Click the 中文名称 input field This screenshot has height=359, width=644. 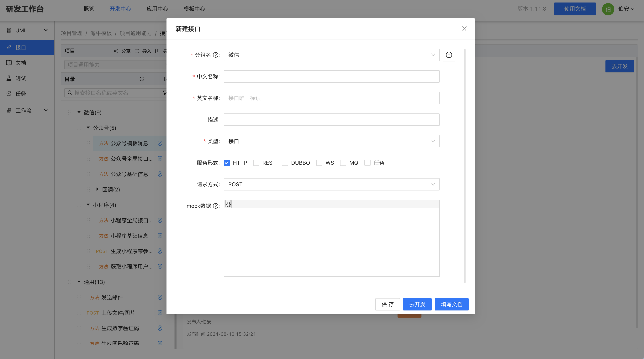coord(331,76)
